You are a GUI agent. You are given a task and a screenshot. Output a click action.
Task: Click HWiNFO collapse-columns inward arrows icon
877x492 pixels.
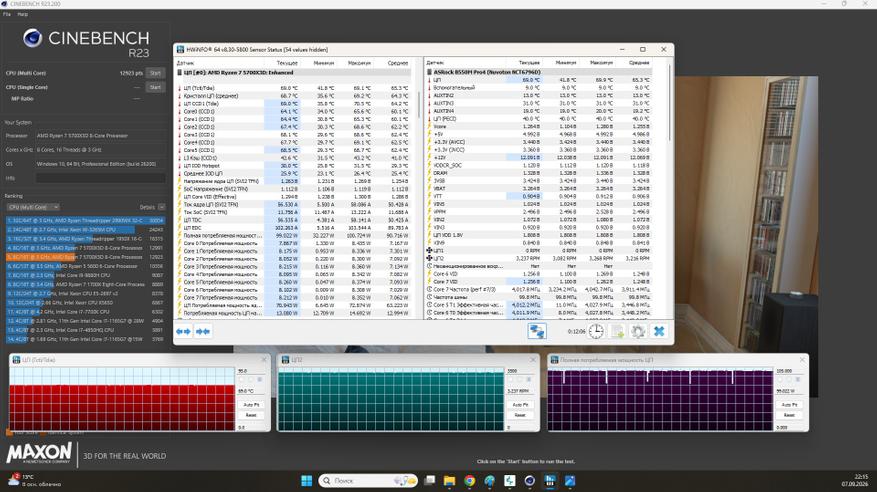click(x=203, y=332)
